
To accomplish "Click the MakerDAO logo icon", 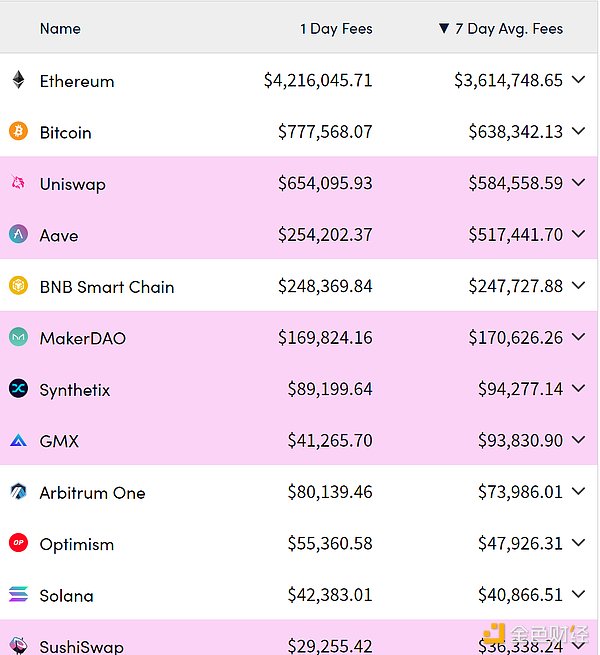I will click(18, 337).
